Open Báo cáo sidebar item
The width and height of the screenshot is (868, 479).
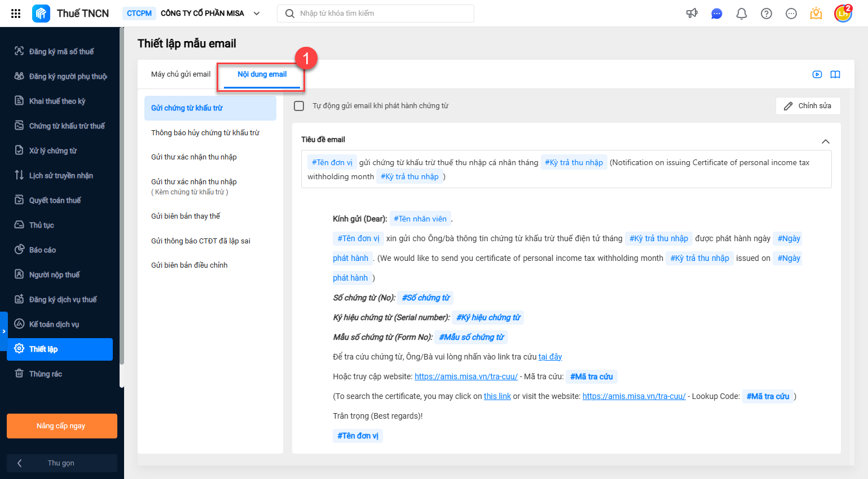point(60,250)
